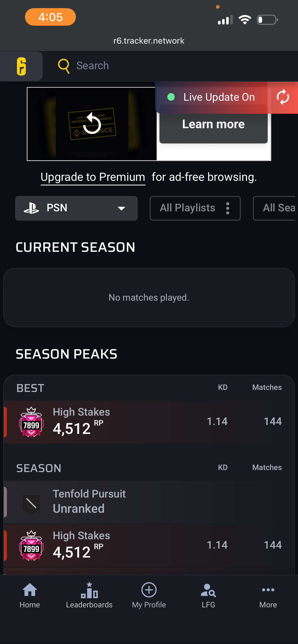Tap the champion rank badge under BEST
Image resolution: width=298 pixels, height=644 pixels.
tap(31, 422)
